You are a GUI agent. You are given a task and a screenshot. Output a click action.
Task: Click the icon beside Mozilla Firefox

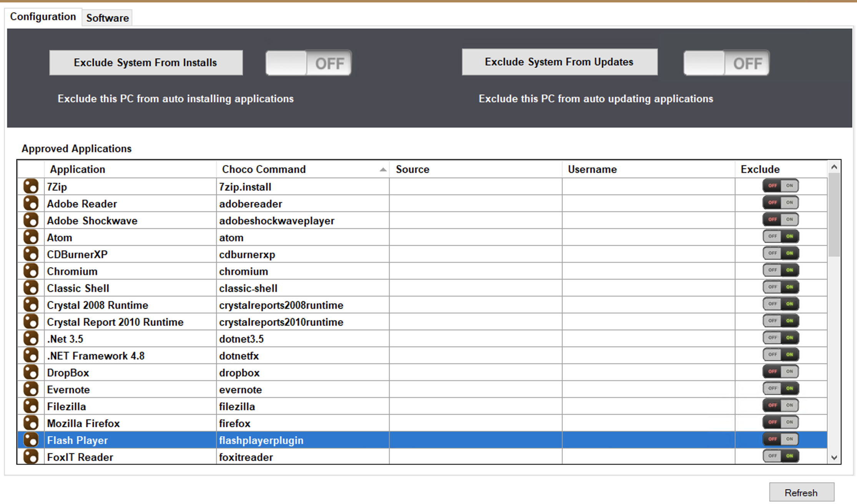(31, 423)
